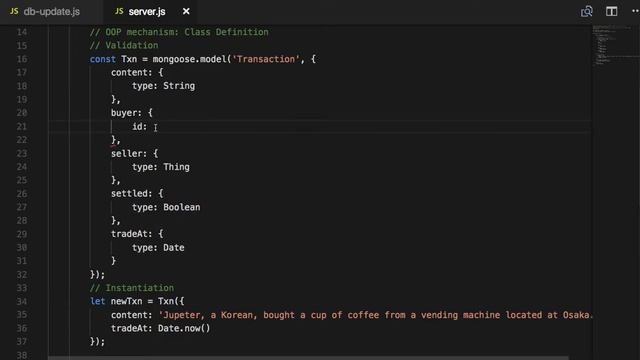640x360 pixels.
Task: Open the More Actions ellipsis menu
Action: 635,11
